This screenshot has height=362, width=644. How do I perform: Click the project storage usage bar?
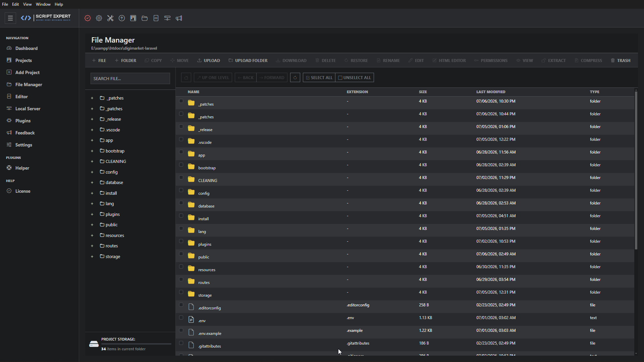(136, 344)
